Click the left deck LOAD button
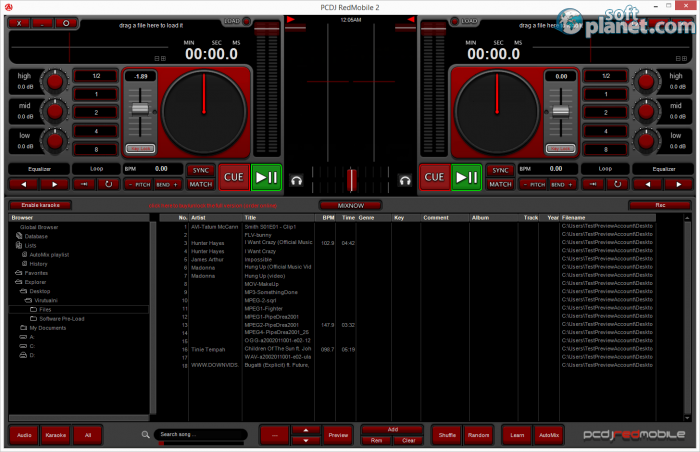 236,21
